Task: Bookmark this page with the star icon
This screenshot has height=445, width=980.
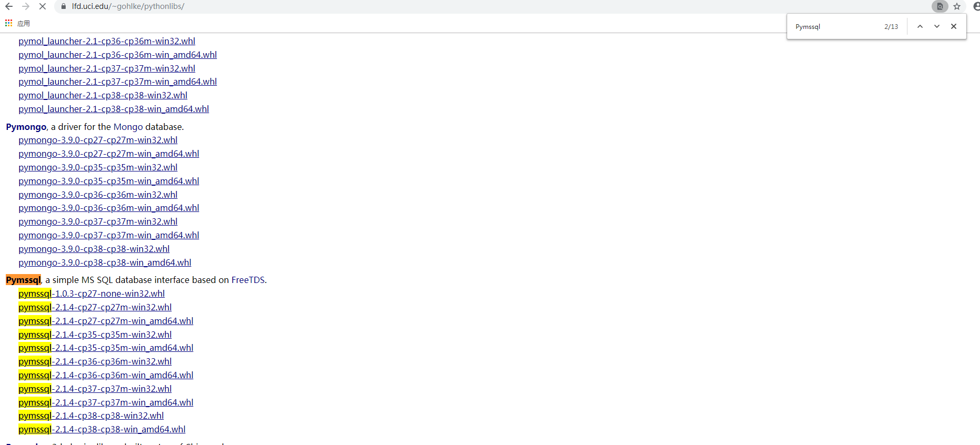Action: [x=957, y=6]
